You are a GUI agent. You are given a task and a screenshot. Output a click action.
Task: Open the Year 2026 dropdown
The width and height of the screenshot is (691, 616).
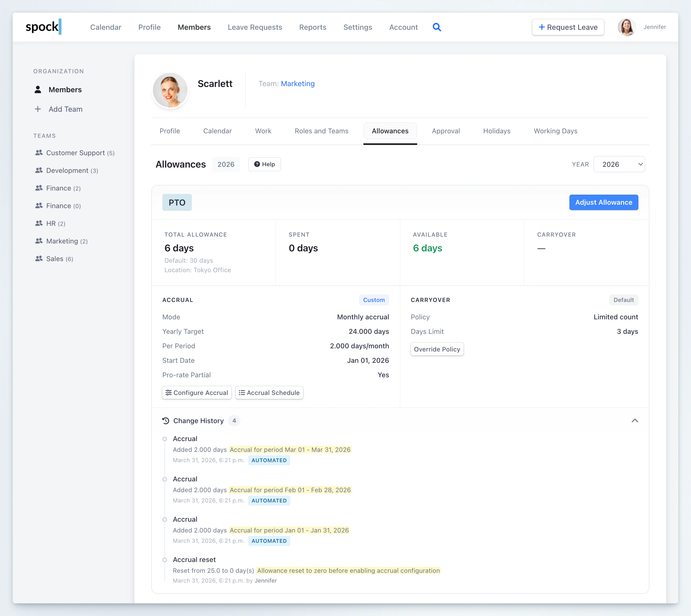coord(619,164)
